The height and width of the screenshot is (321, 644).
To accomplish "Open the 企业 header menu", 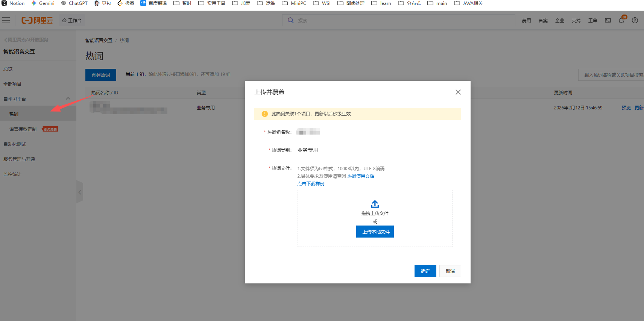I will tap(559, 21).
